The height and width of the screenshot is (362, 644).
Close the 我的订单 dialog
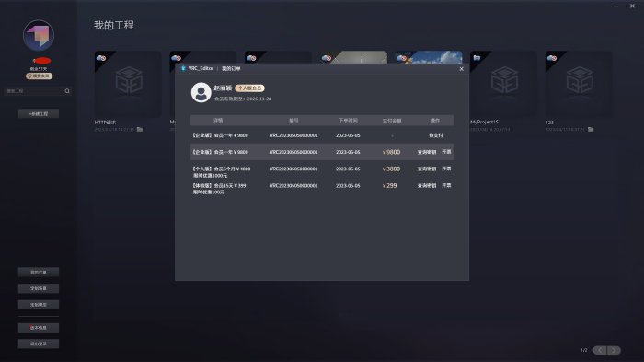461,69
